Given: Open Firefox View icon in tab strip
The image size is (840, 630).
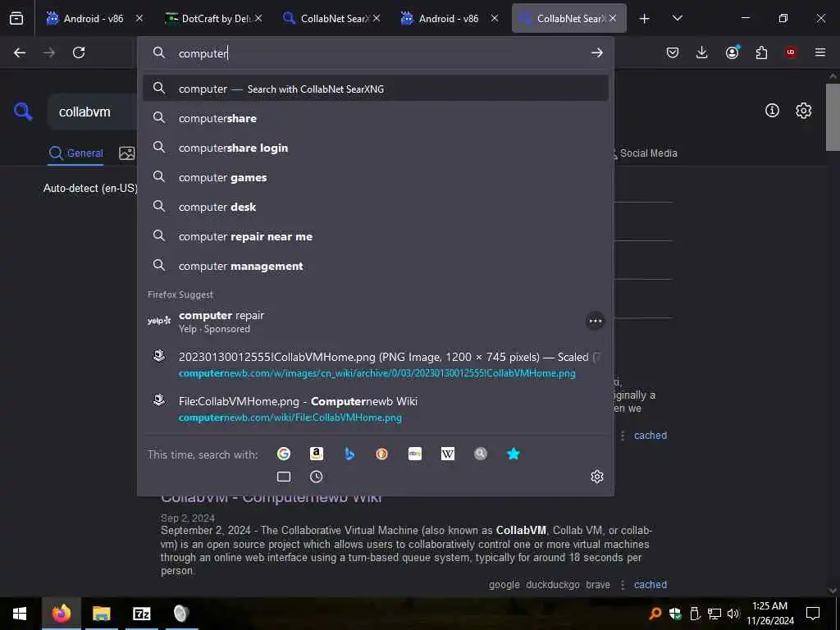Looking at the screenshot, I should [x=16, y=18].
